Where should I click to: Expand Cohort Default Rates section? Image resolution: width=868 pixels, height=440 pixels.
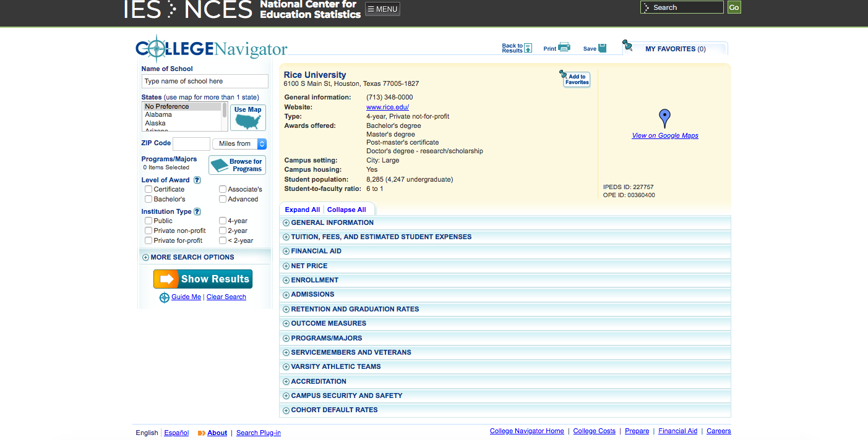tap(505, 410)
